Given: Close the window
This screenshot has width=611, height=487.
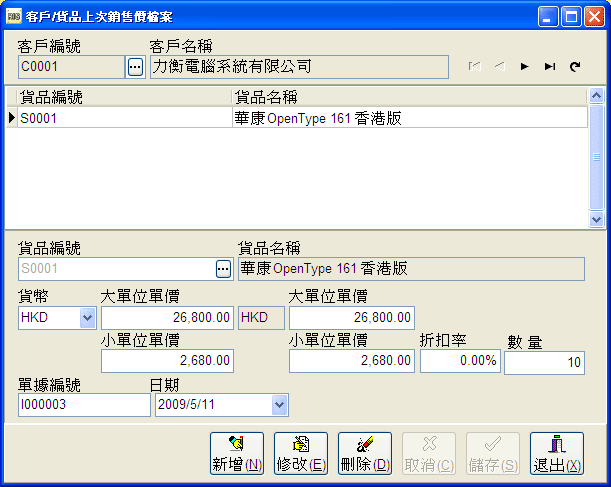Looking at the screenshot, I should (594, 17).
